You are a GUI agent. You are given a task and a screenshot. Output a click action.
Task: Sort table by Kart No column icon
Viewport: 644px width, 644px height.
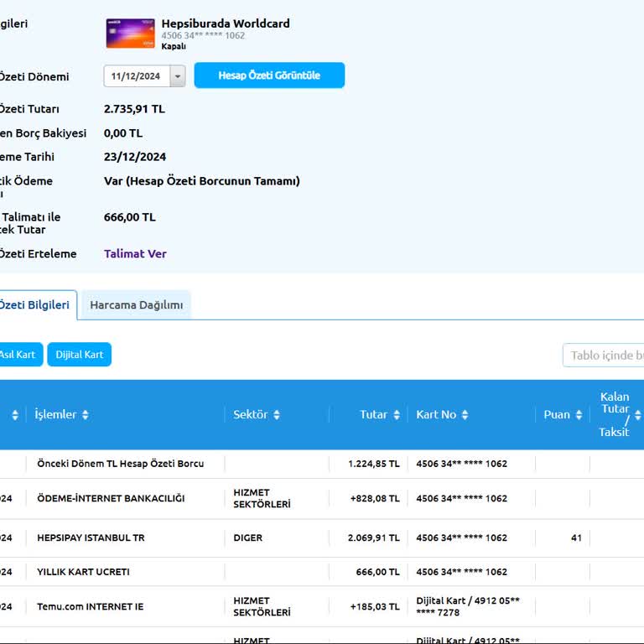[x=465, y=415]
